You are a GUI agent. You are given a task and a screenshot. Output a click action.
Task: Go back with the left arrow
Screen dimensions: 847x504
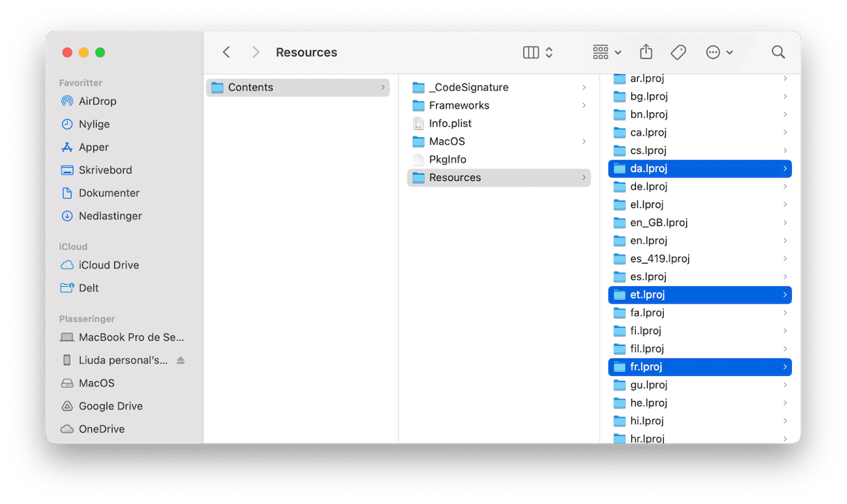(x=226, y=52)
